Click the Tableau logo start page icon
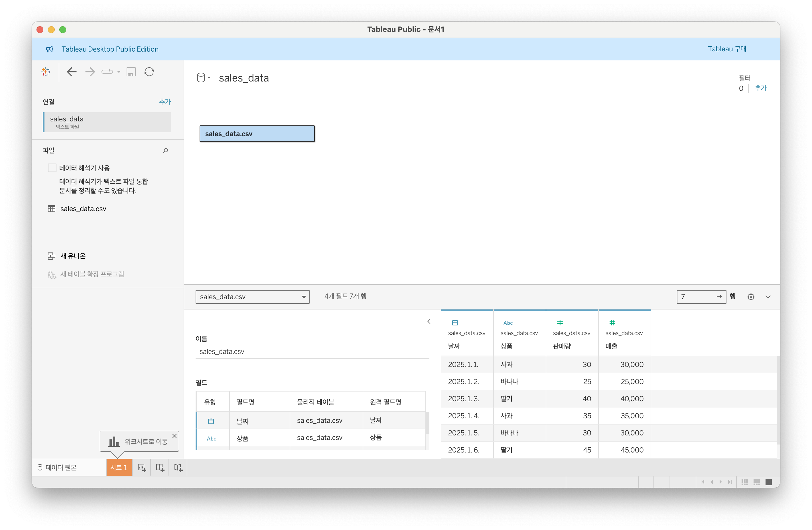Image resolution: width=812 pixels, height=530 pixels. 46,72
